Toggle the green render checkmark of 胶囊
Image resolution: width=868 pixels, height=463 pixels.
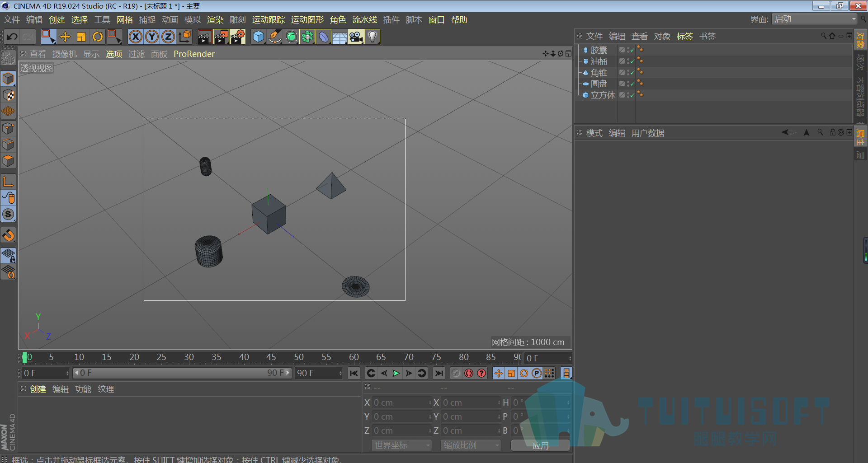tap(632, 50)
